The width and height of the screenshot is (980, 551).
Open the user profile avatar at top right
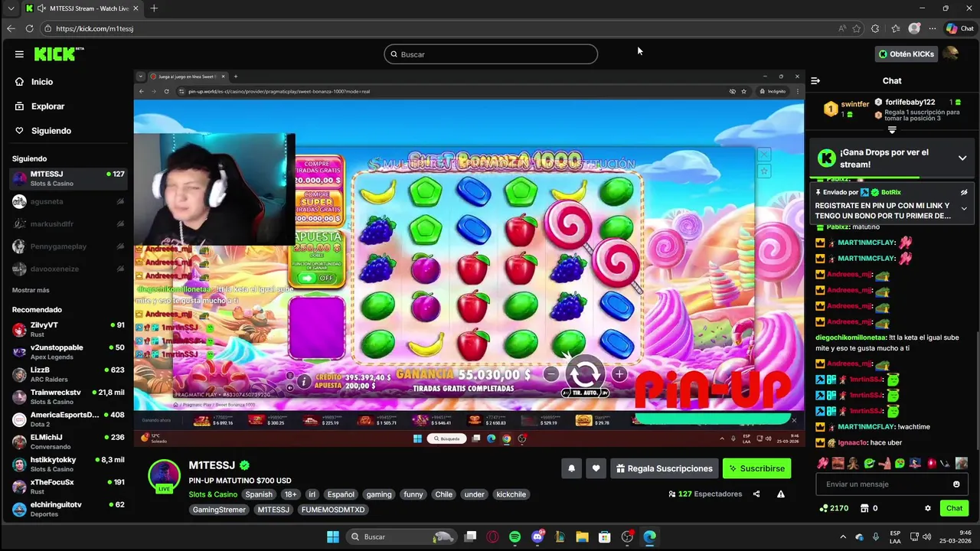point(951,54)
